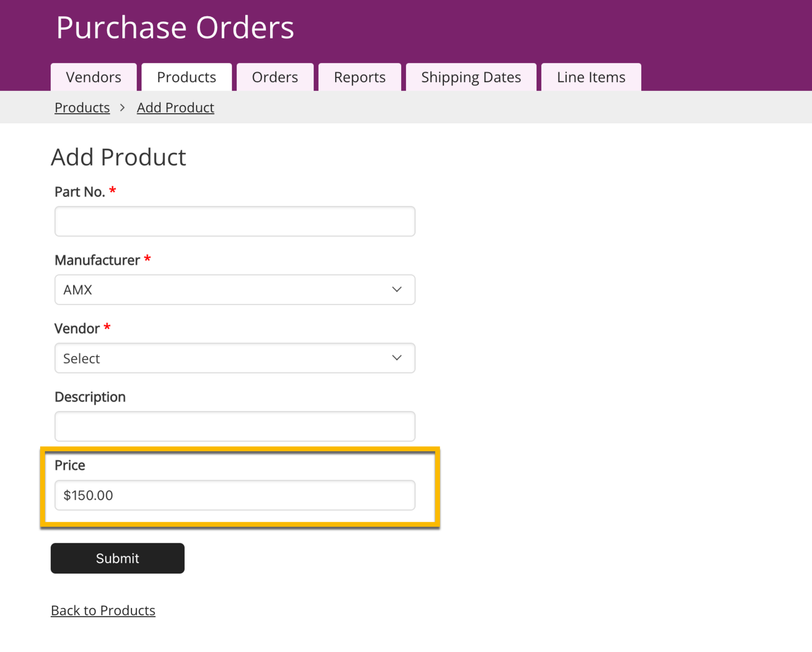Click the Vendor dropdown chevron arrow
Viewport: 812px width, 652px height.
(397, 358)
